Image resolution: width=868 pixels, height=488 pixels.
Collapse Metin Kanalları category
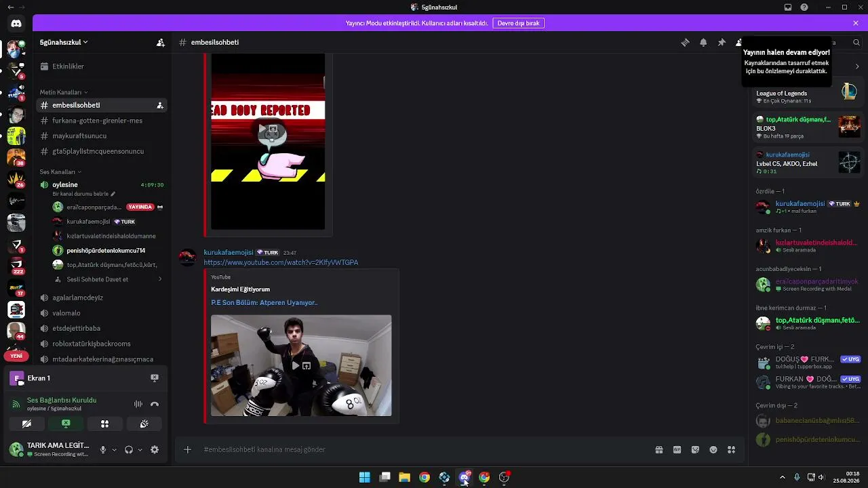[x=64, y=92]
